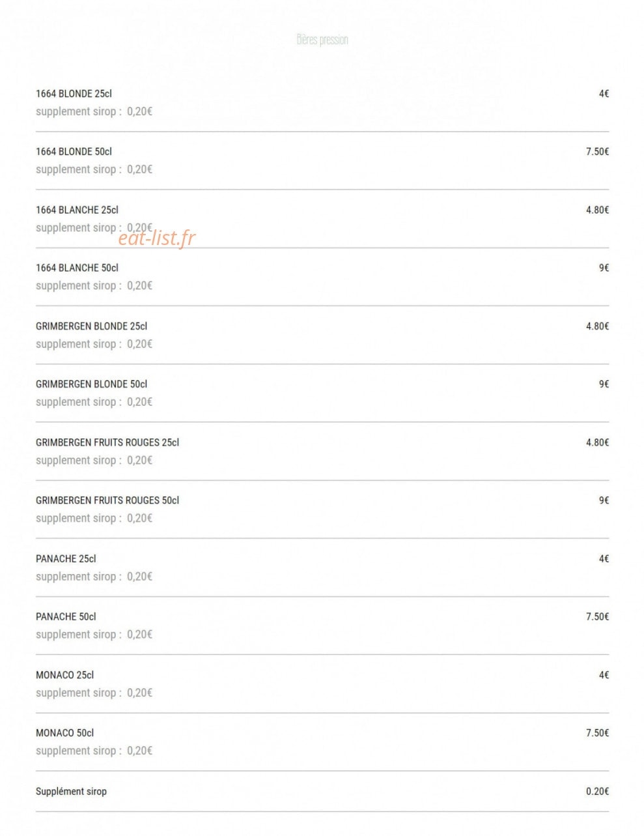
Task: Pick GRIMBERGEN FRUITS ROUGES 25cl
Action: click(107, 442)
